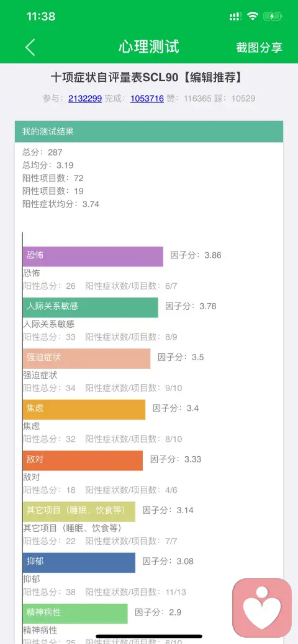Select the orange 敌对 bar
This screenshot has height=644, width=298.
tap(83, 461)
